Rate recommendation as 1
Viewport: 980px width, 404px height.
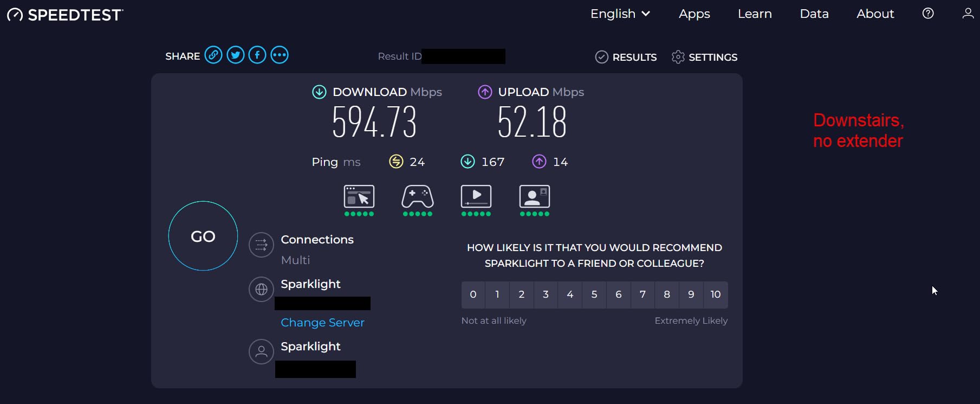[497, 294]
